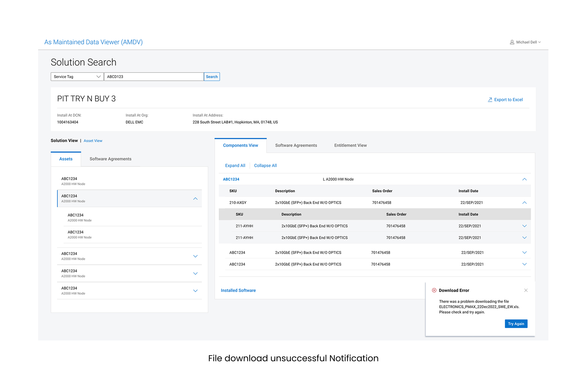
Task: Click the ABC1234 link in Components View header
Action: (231, 179)
